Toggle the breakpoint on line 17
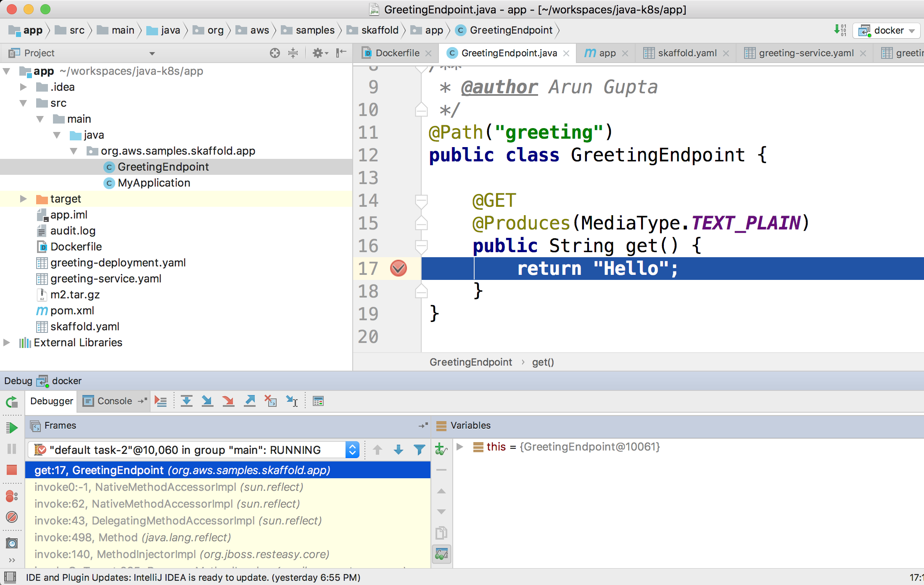The width and height of the screenshot is (924, 585). tap(398, 268)
